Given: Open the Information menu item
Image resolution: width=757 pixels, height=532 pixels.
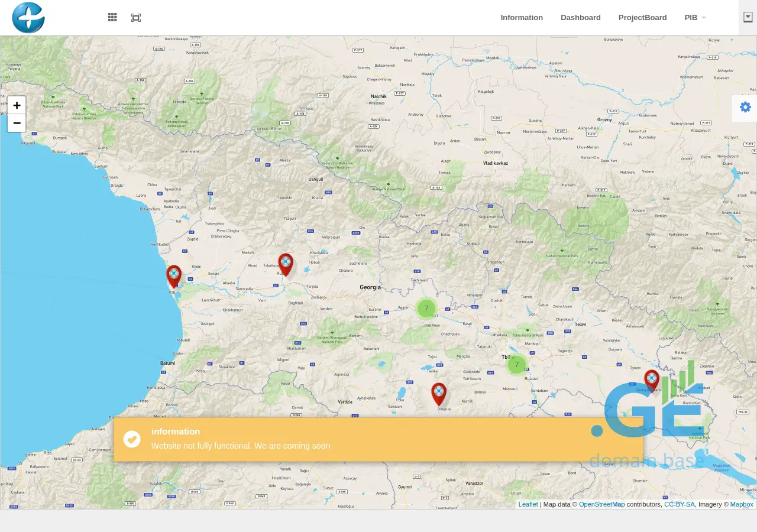Looking at the screenshot, I should [522, 18].
